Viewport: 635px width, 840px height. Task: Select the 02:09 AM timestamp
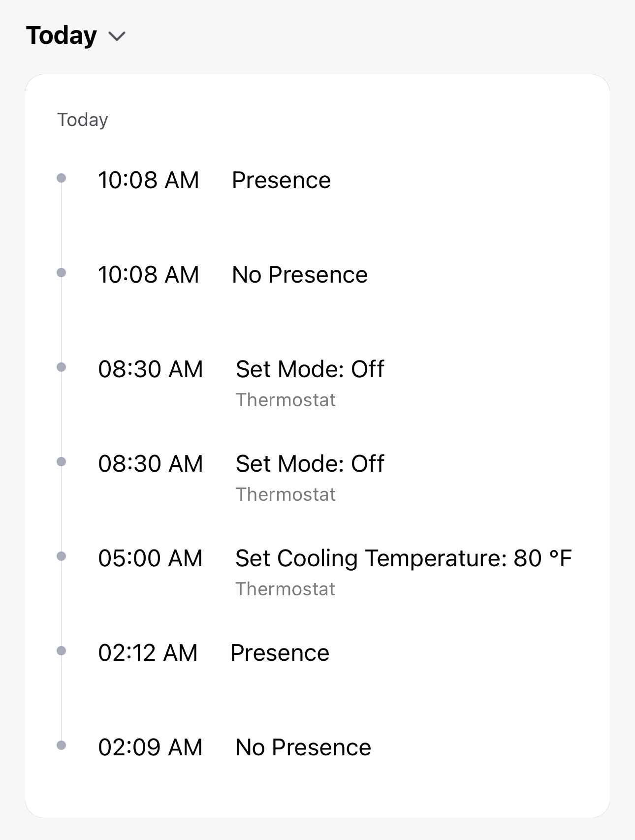coord(150,747)
